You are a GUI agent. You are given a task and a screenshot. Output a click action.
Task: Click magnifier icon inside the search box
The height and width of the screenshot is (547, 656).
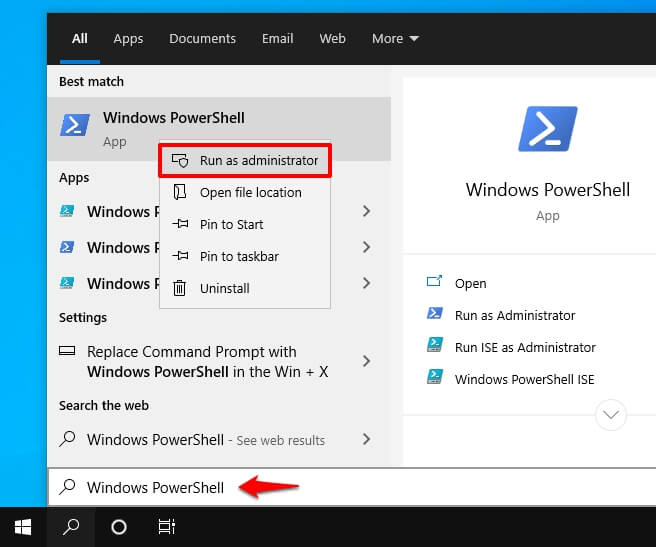click(x=67, y=487)
